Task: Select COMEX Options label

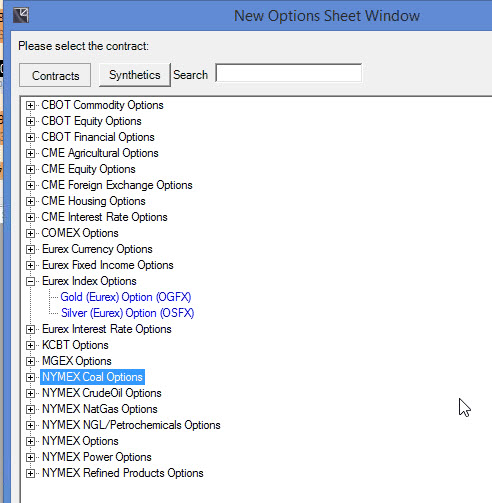Action: click(80, 233)
